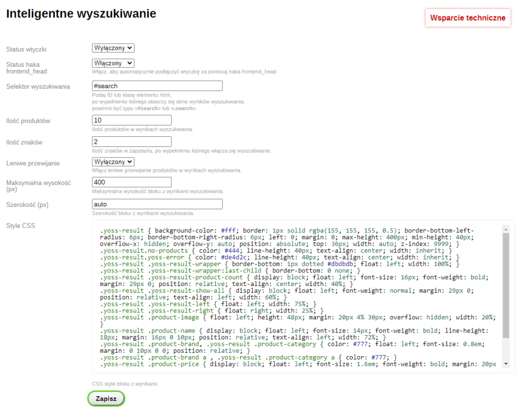Screen dimensions: 520x420
Task: Open the Wsparcie techniczne support button
Action: [x=467, y=18]
